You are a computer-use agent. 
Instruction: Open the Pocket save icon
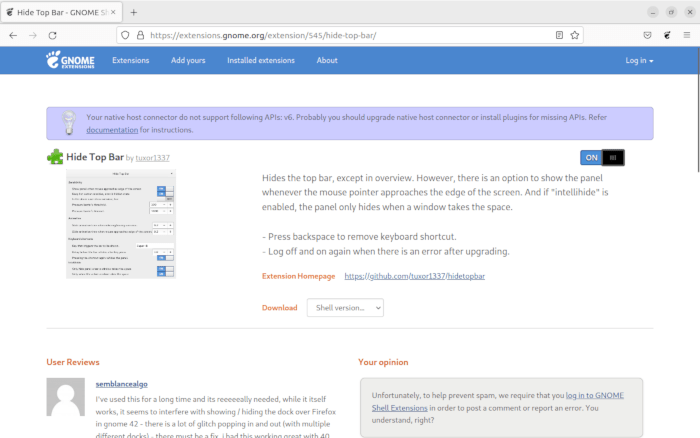click(x=647, y=35)
